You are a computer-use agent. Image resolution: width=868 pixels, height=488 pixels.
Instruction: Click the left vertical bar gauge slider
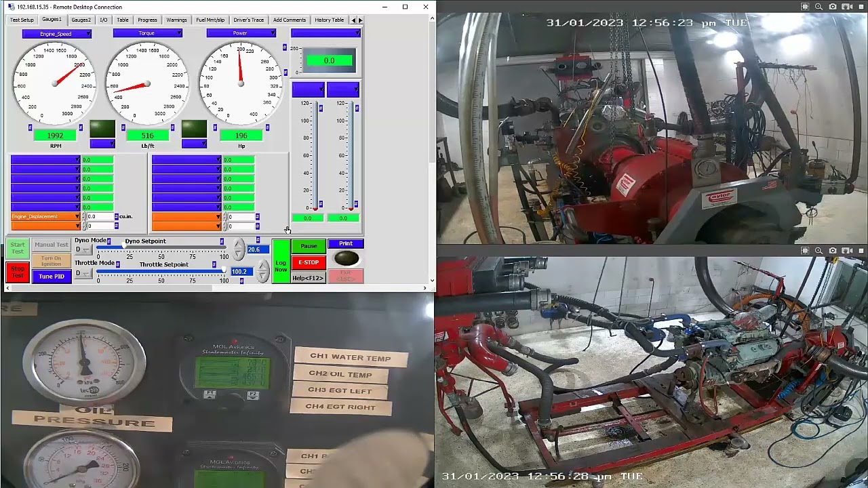(315, 155)
